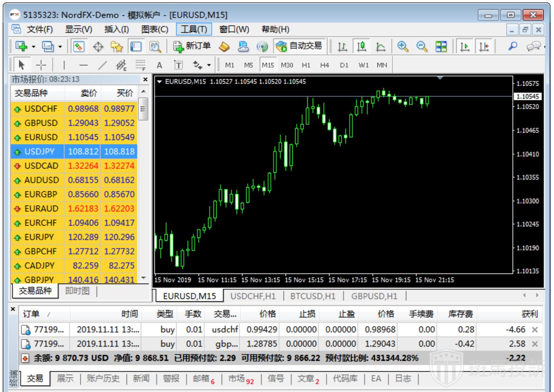554x392 pixels.
Task: Open the new chart dropdown arrow
Action: (x=33, y=47)
